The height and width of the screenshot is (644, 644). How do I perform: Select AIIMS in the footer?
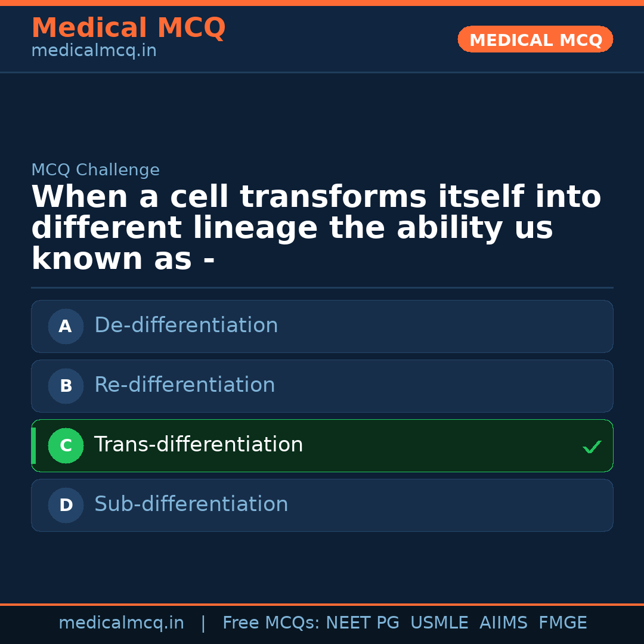(x=503, y=623)
